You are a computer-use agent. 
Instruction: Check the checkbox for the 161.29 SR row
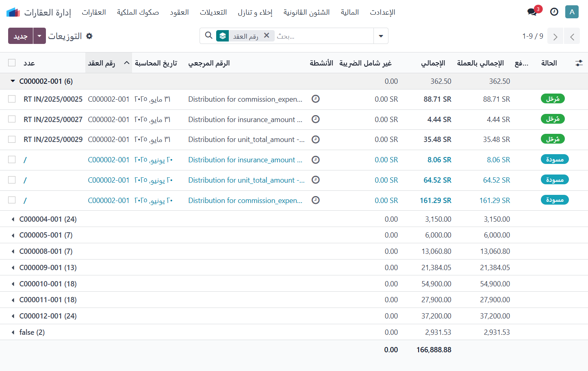tap(12, 200)
